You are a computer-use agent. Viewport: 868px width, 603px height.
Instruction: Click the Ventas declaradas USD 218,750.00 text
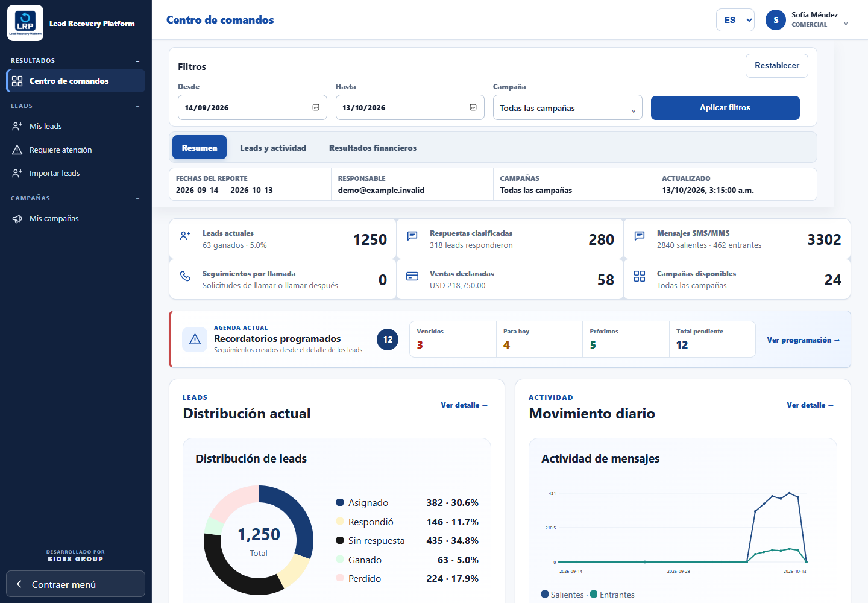point(458,286)
